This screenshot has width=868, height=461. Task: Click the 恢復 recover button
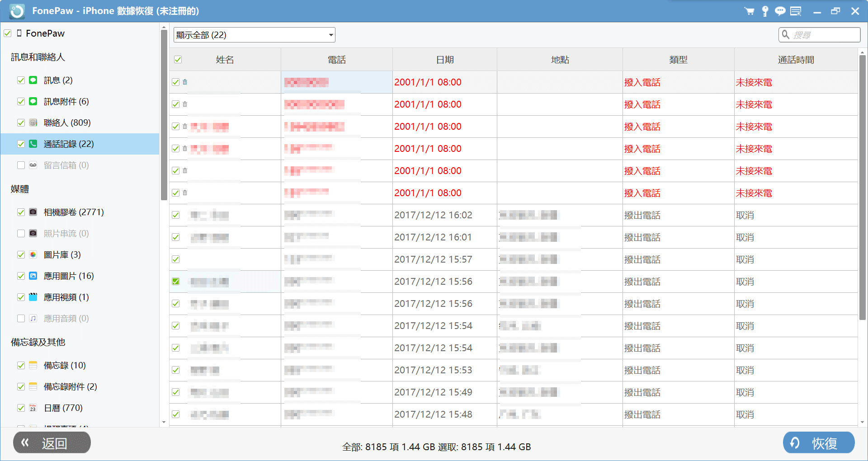(x=818, y=442)
